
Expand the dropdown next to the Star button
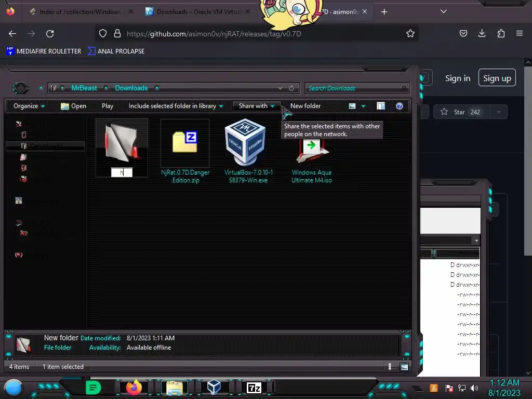coord(498,112)
